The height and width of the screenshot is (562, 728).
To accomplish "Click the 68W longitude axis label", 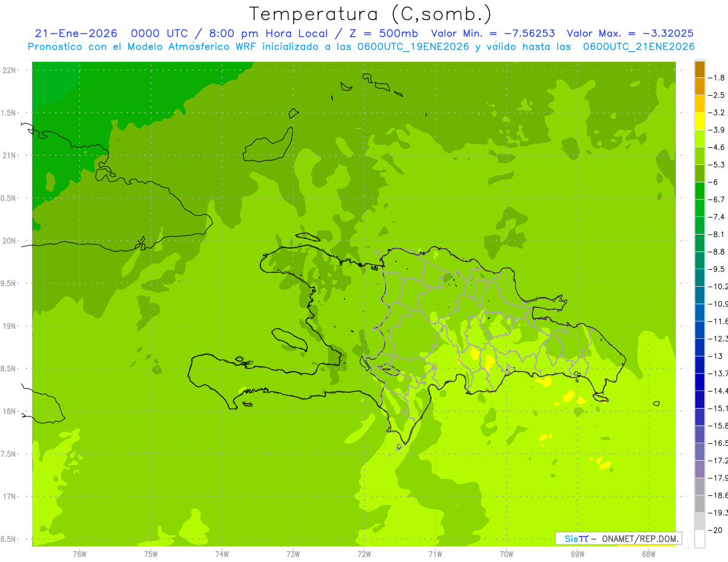I will 649,554.
